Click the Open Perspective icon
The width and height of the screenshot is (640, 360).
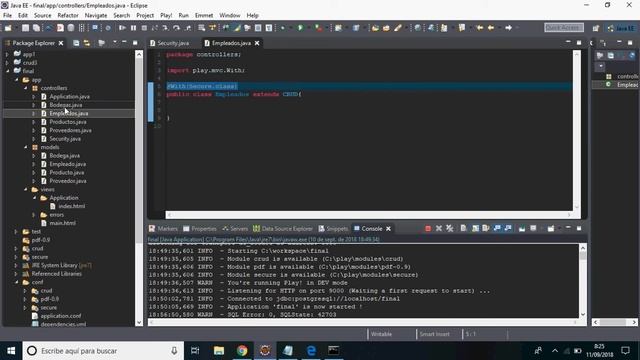(596, 28)
